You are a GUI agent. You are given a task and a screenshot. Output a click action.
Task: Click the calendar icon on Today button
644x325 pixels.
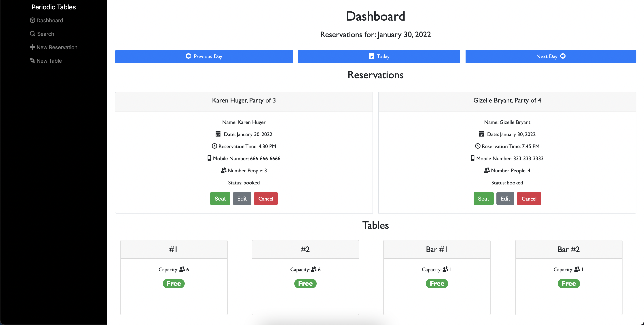[x=372, y=56]
